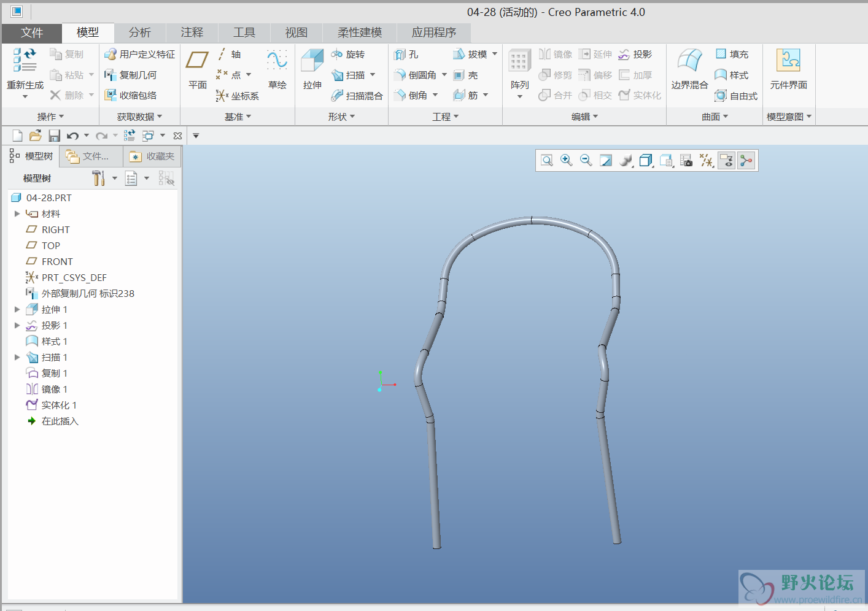
Task: Select 外部复制几何 标识238 in model tree
Action: click(80, 294)
